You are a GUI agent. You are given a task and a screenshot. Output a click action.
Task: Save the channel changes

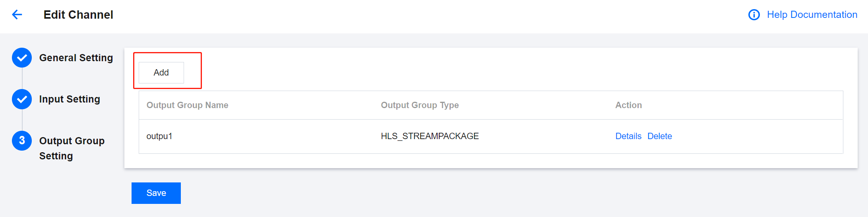pos(156,193)
